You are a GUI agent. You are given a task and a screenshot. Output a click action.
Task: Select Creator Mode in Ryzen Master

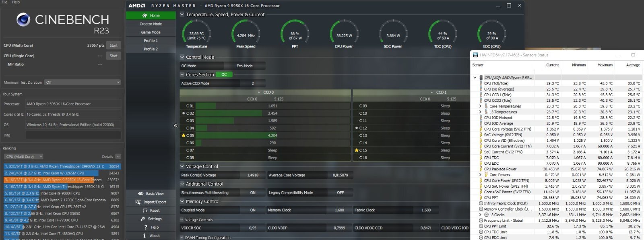pyautogui.click(x=151, y=24)
